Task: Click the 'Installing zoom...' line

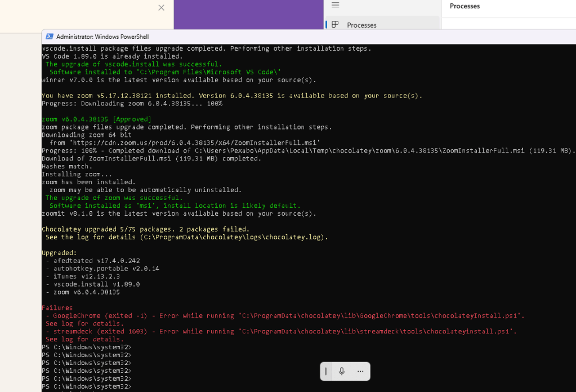Action: [77, 174]
